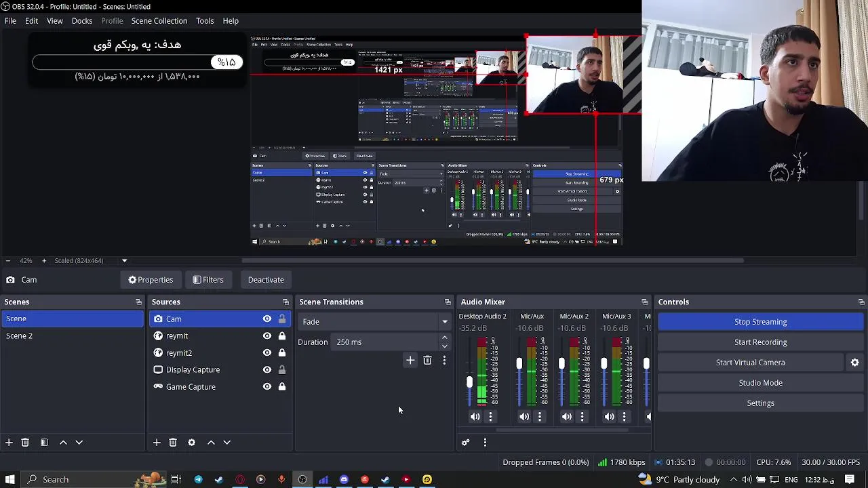Open Desktop Audio 2 options menu
This screenshot has width=868, height=488.
pos(490,417)
